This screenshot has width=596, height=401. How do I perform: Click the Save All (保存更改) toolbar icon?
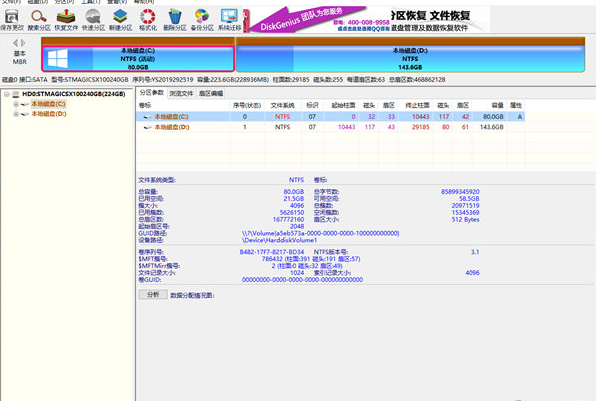point(12,20)
